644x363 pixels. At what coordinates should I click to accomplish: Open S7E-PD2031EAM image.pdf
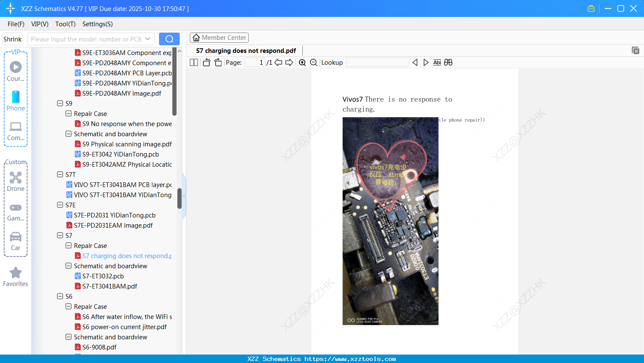[x=110, y=225]
